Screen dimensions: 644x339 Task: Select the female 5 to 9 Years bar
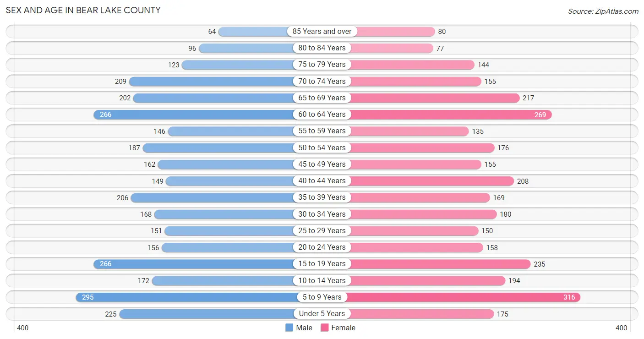pyautogui.click(x=463, y=297)
